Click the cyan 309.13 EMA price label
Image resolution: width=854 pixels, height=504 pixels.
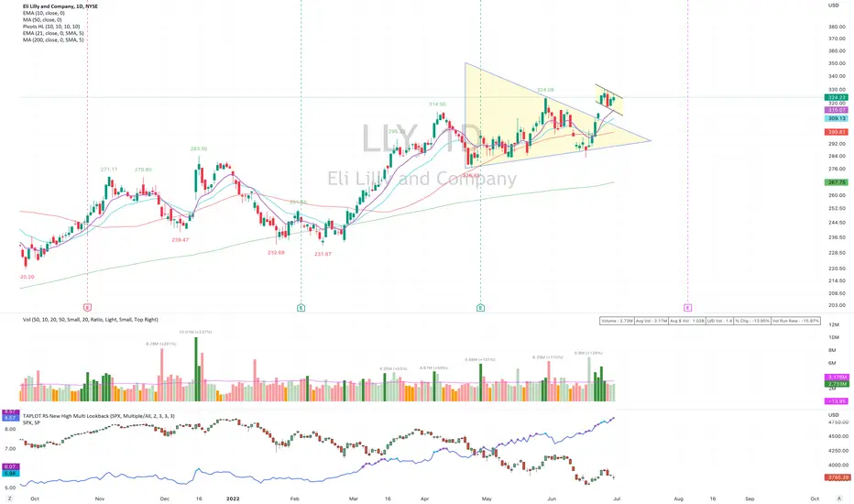837,118
